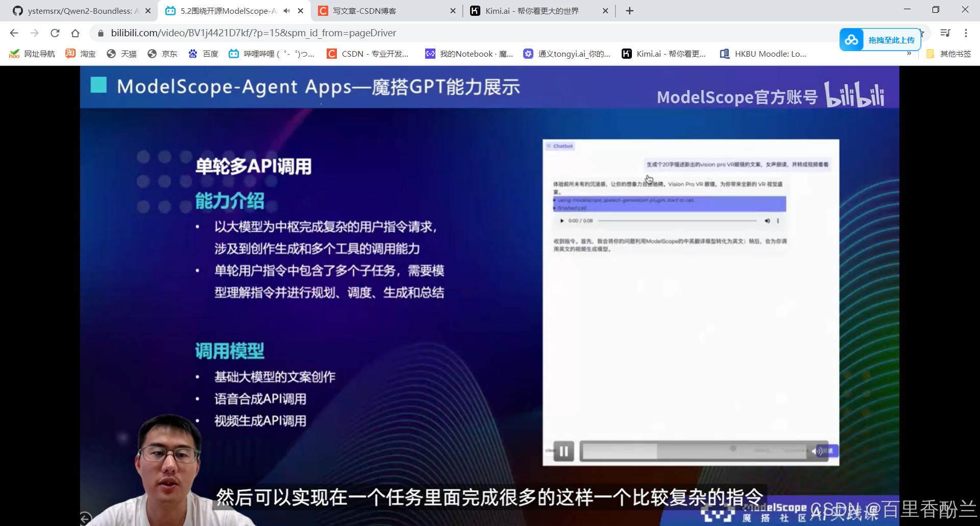Click the Chatbot audio seek bar
Viewport: 980px width, 526px height.
tap(677, 221)
